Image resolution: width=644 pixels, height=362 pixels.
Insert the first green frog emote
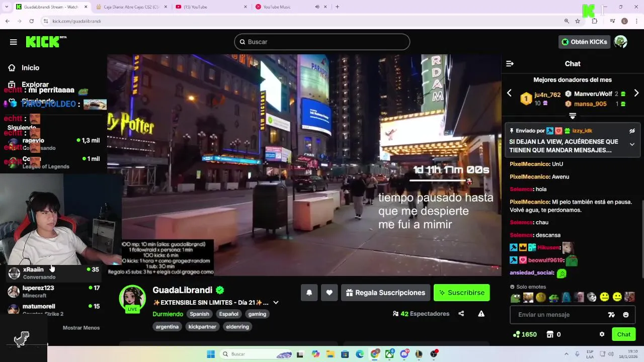515,297
